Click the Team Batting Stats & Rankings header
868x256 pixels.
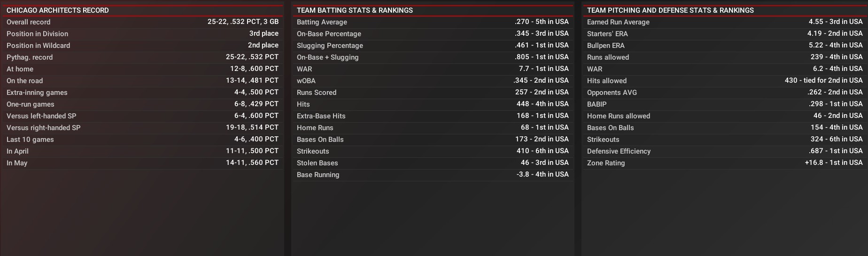tap(355, 10)
